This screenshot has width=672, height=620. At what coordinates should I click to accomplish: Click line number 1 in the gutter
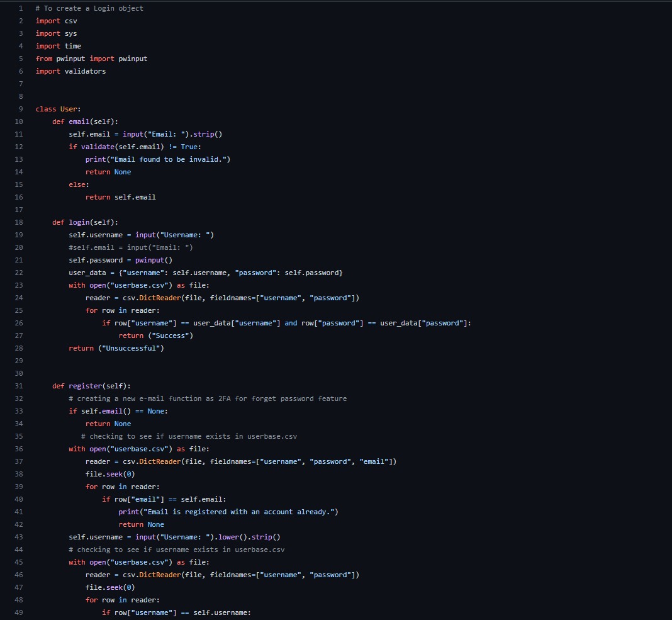coord(20,8)
